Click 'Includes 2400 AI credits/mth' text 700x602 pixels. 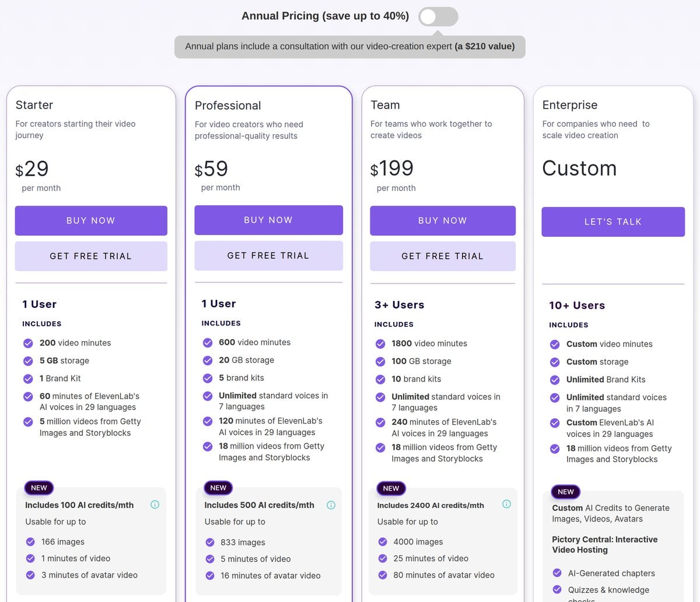coord(430,505)
